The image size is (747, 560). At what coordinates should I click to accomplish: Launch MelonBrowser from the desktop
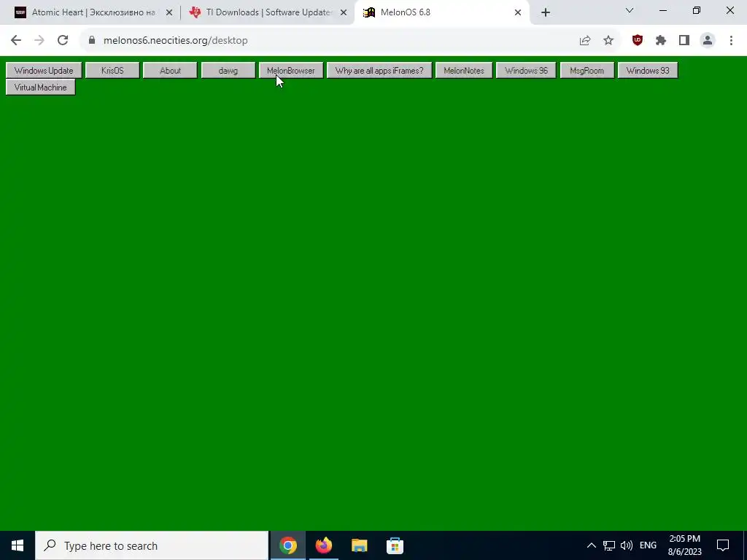coord(291,71)
